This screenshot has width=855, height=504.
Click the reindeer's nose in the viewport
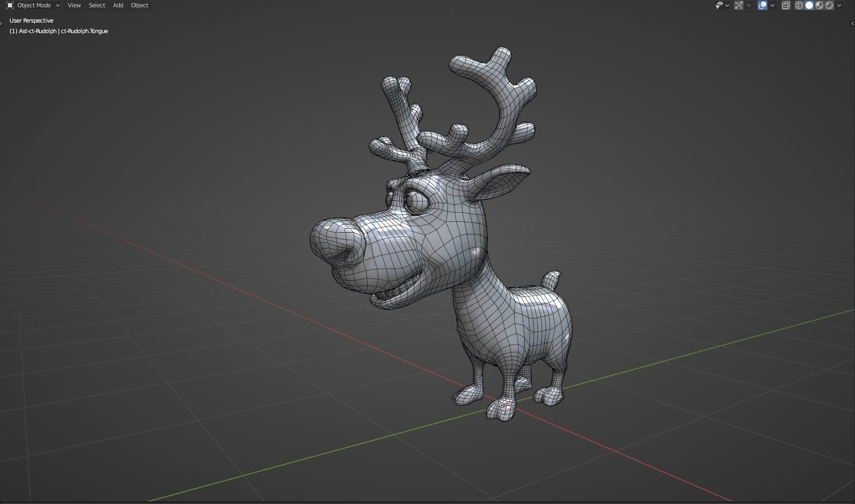coord(337,242)
